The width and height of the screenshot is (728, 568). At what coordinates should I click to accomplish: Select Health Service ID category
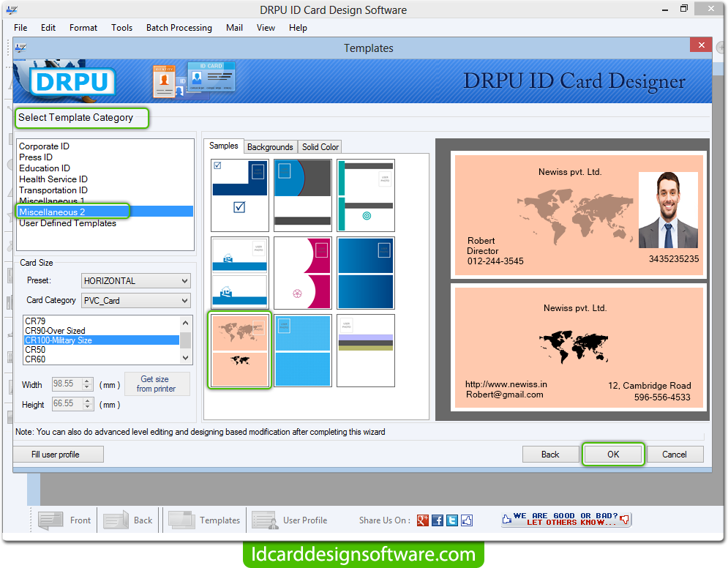[x=105, y=179]
